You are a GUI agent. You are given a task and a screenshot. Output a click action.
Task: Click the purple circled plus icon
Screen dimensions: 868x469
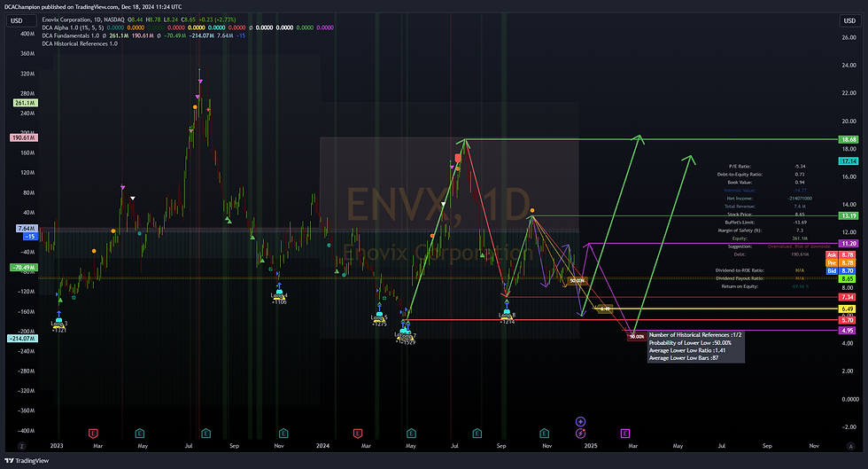click(x=580, y=422)
